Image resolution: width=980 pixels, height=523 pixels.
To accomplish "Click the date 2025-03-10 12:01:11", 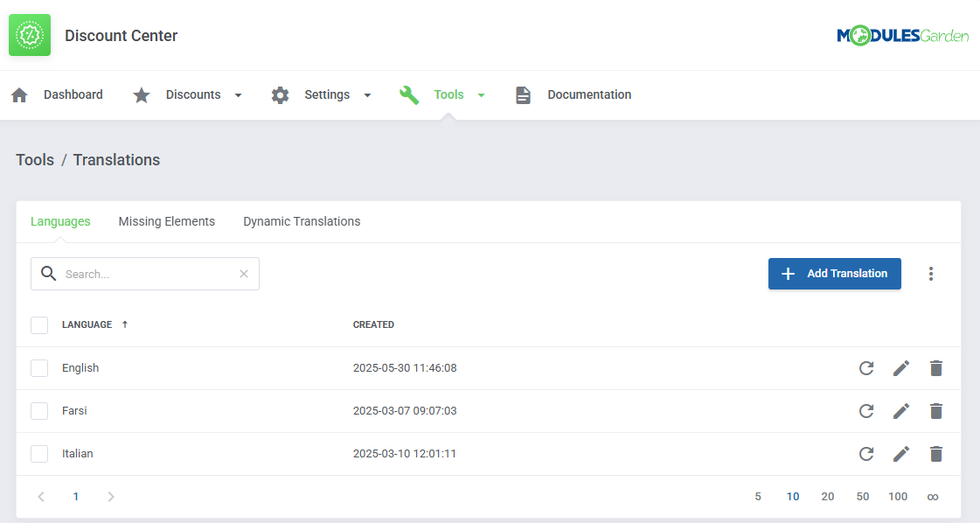I will pyautogui.click(x=405, y=454).
